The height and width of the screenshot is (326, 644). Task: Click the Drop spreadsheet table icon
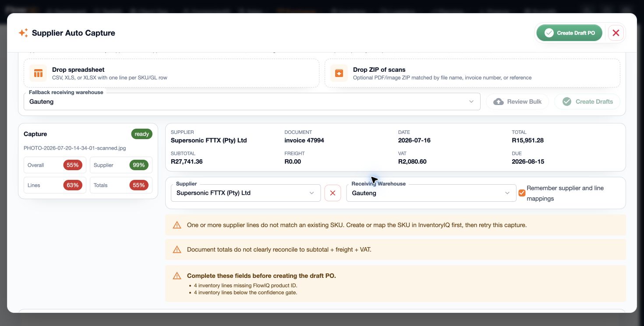(38, 73)
